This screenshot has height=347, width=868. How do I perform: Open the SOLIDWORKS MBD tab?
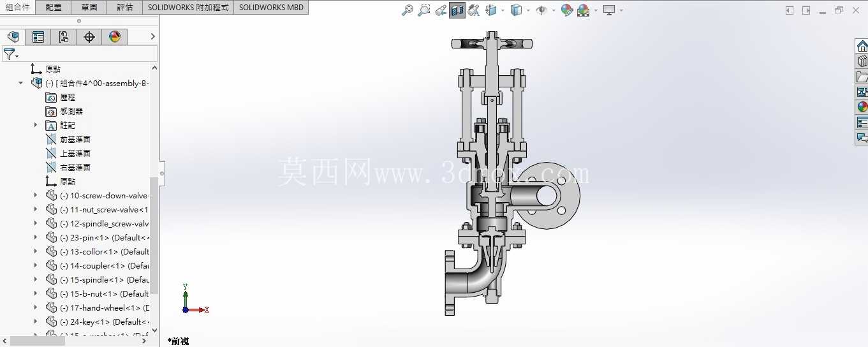(x=272, y=8)
